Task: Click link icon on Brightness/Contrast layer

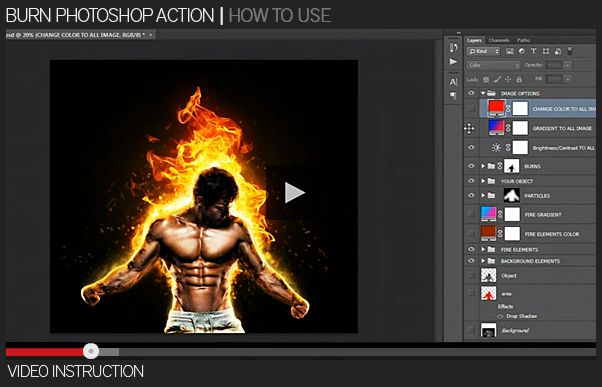Action: pos(508,147)
